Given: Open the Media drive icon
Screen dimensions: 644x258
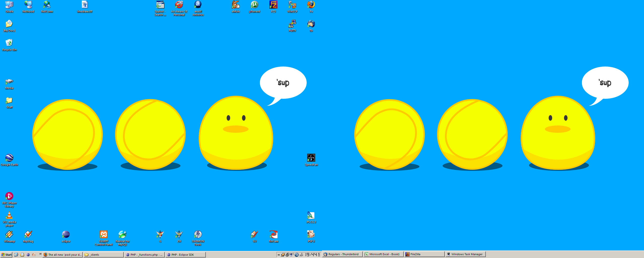Looking at the screenshot, I should point(9,84).
